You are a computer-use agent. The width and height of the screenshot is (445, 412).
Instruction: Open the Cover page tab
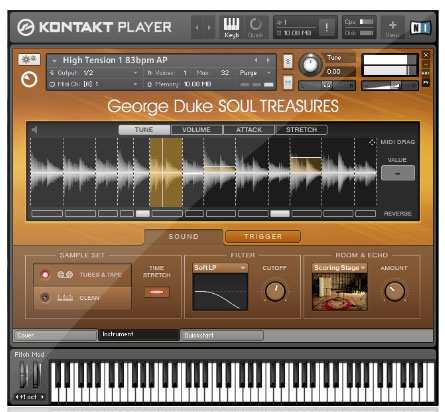point(55,335)
